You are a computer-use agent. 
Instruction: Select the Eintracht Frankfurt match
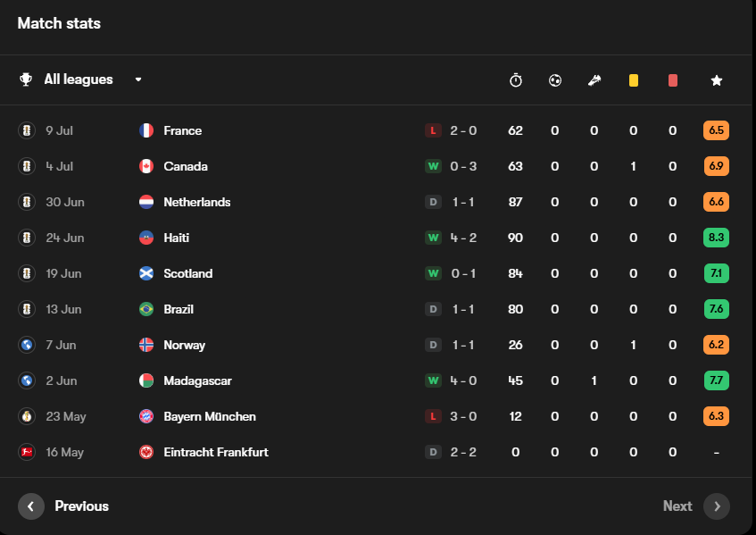pyautogui.click(x=374, y=452)
